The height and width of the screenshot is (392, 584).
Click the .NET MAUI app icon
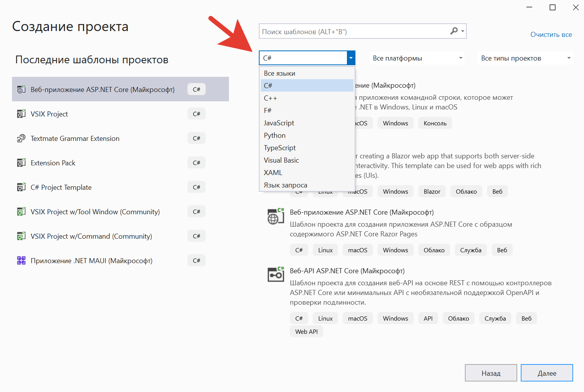point(21,260)
